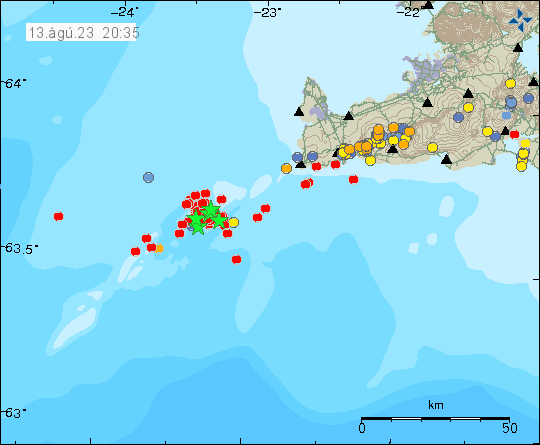Click the 64° latitude label
This screenshot has width=540, height=445.
click(14, 83)
